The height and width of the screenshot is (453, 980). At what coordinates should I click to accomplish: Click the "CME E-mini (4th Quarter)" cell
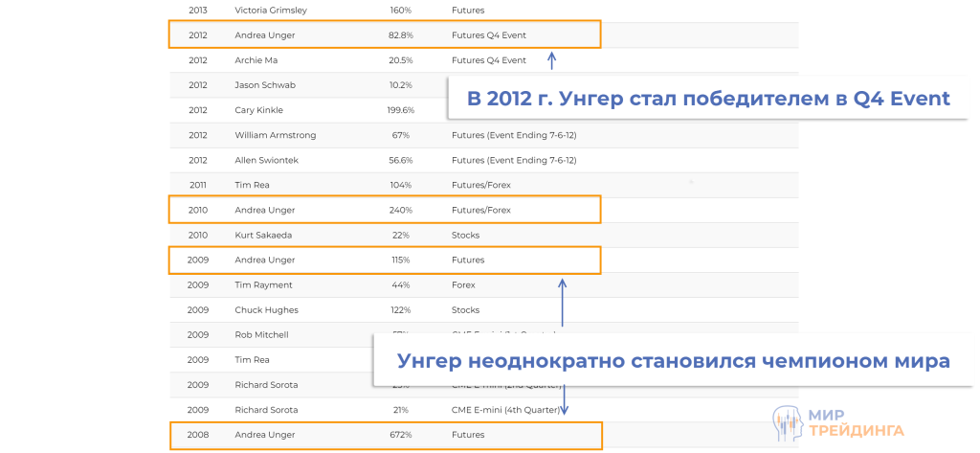point(504,410)
